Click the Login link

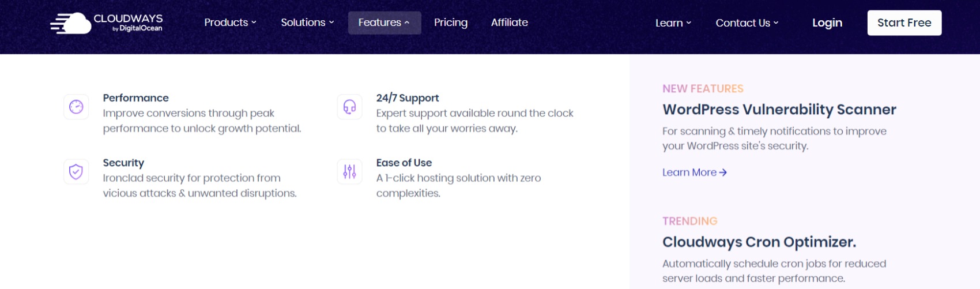(827, 23)
